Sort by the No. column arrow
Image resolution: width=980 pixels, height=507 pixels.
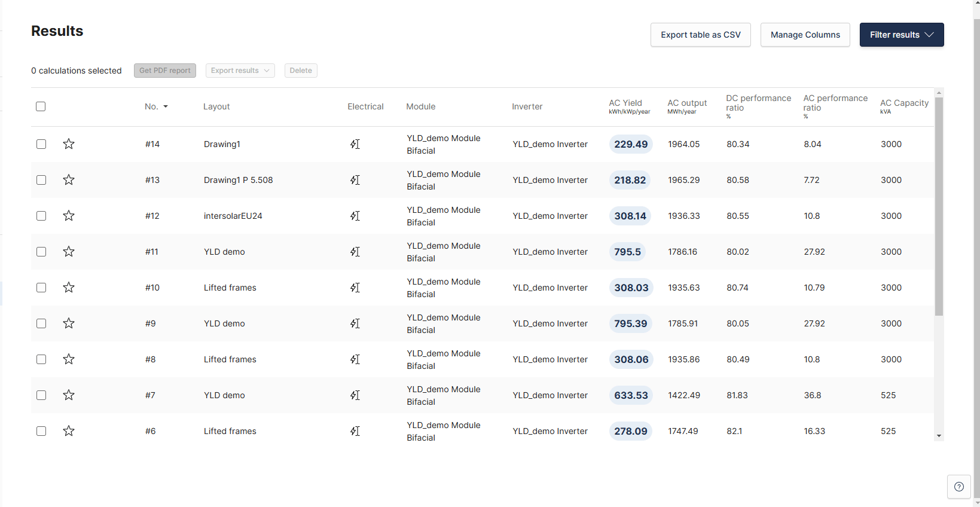click(x=166, y=106)
